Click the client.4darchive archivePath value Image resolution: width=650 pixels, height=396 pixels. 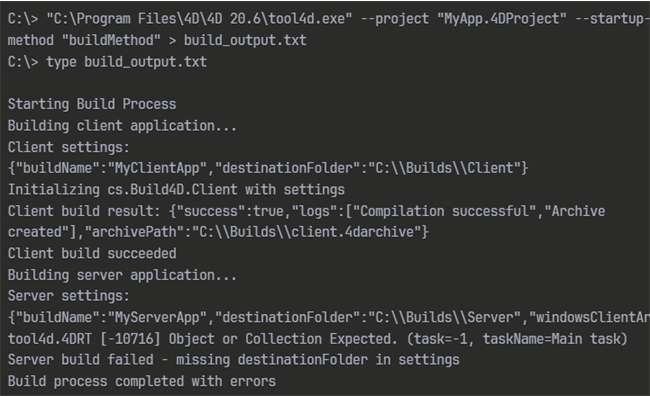(x=306, y=232)
